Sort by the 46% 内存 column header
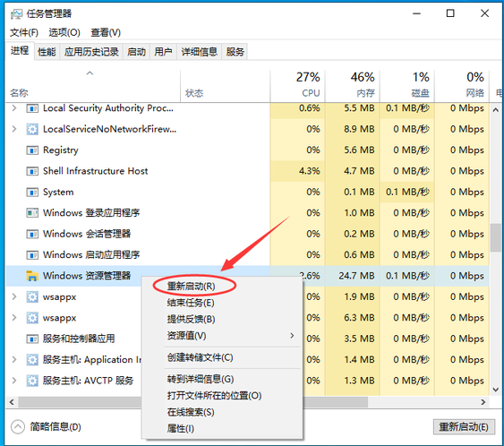 pyautogui.click(x=353, y=86)
